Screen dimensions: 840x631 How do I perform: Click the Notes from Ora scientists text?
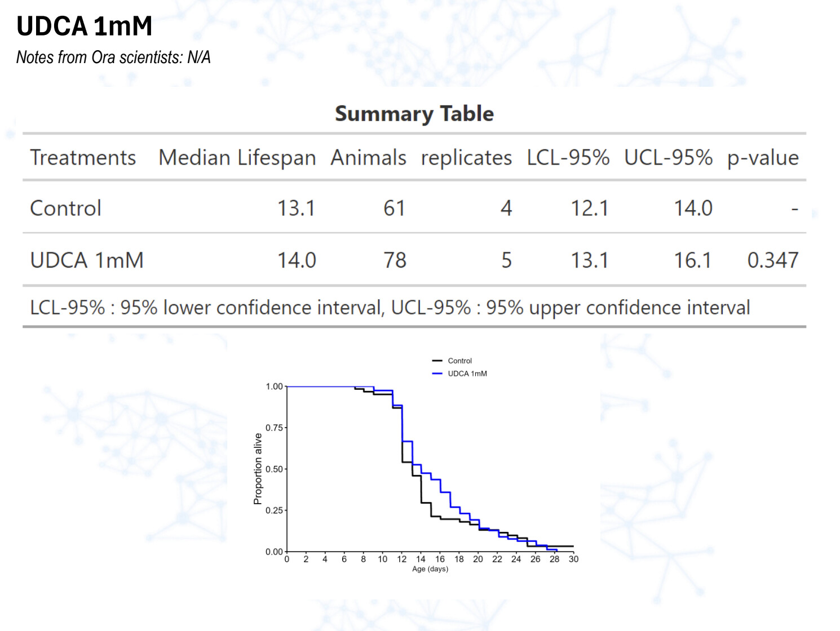pyautogui.click(x=113, y=57)
